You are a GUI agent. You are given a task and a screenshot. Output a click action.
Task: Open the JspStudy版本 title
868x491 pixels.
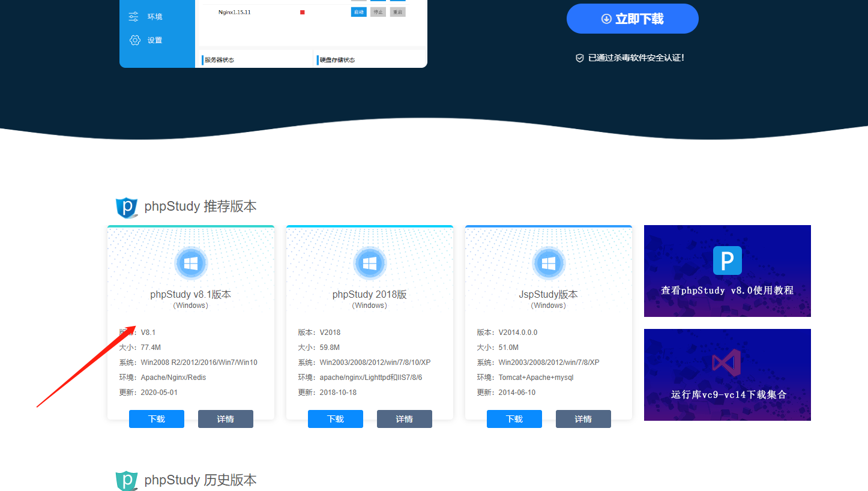tap(549, 295)
